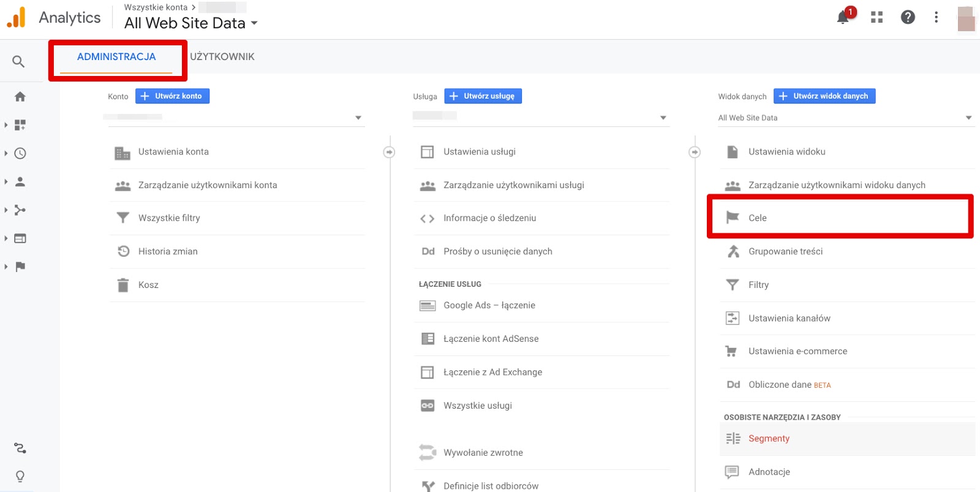Viewport: 980px width, 492px height.
Task: Go to Home icon in sidebar
Action: 20,96
